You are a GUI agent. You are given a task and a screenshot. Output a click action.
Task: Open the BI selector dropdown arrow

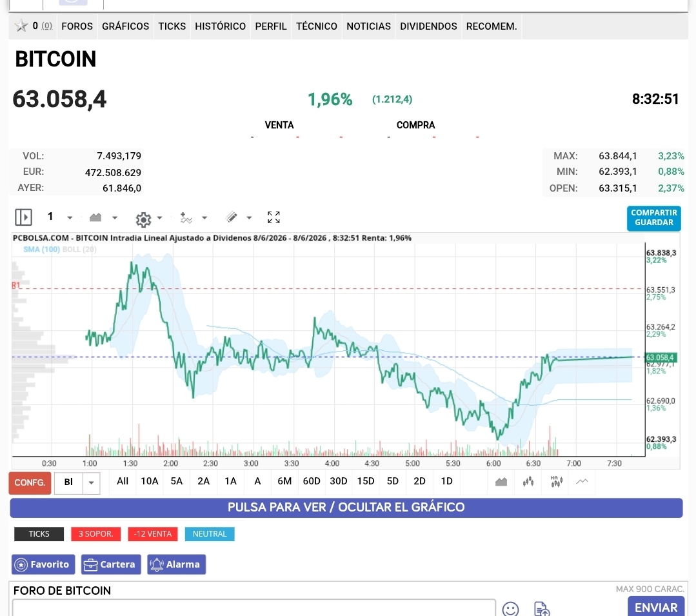click(91, 482)
